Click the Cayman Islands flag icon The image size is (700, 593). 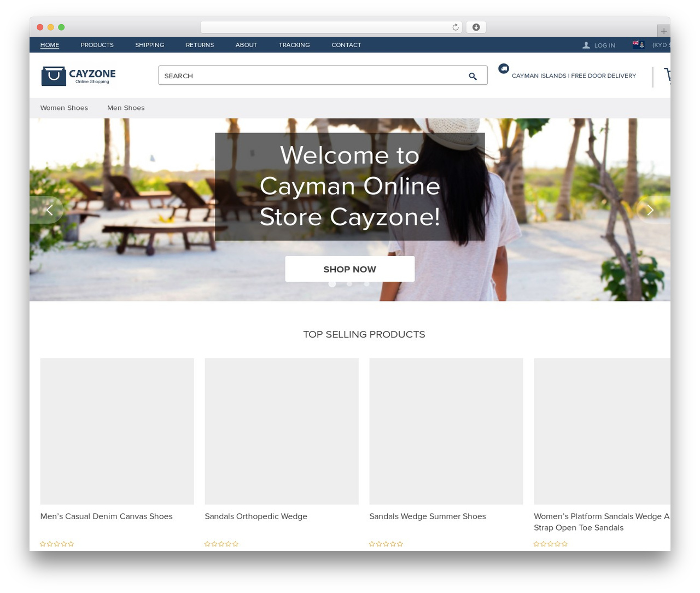pyautogui.click(x=638, y=45)
